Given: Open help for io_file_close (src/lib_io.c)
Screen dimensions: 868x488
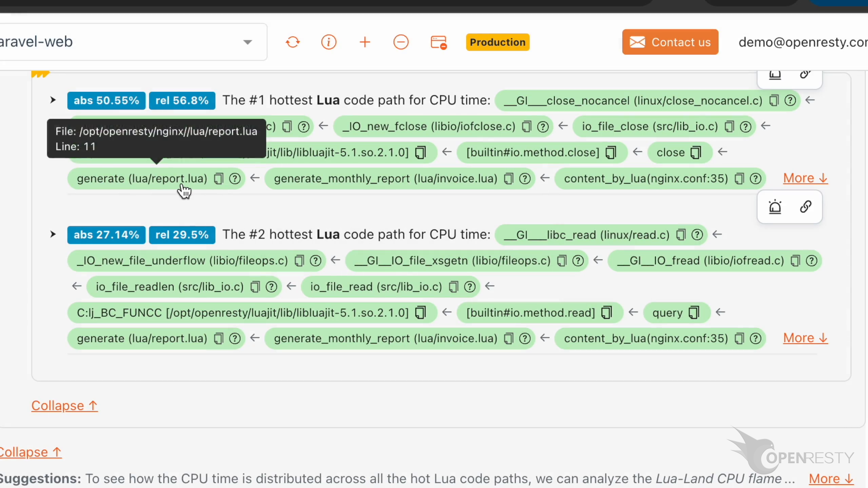Looking at the screenshot, I should (x=745, y=127).
